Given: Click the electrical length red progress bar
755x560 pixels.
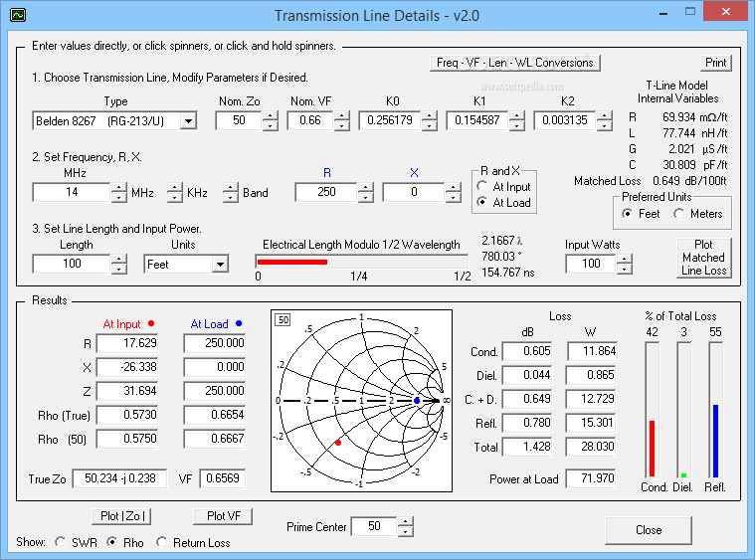Looking at the screenshot, I should coord(292,262).
